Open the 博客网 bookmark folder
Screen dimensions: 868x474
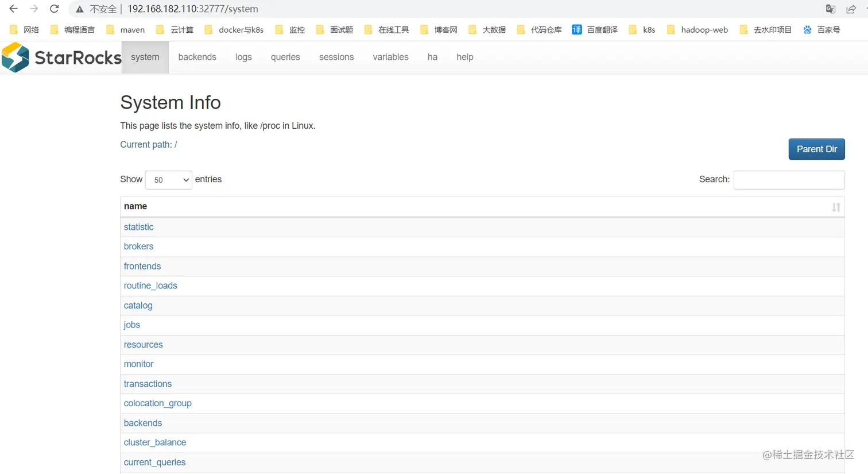tap(439, 30)
